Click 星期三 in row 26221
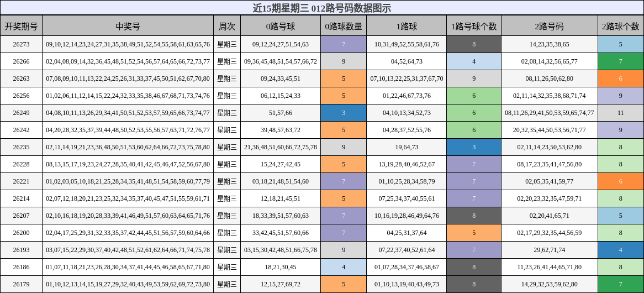The image size is (644, 293). pos(226,181)
